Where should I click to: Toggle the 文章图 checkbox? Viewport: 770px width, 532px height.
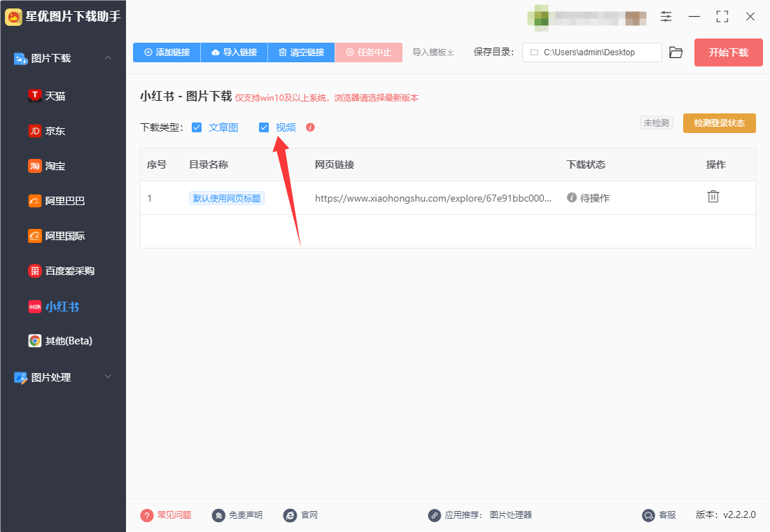[197, 127]
